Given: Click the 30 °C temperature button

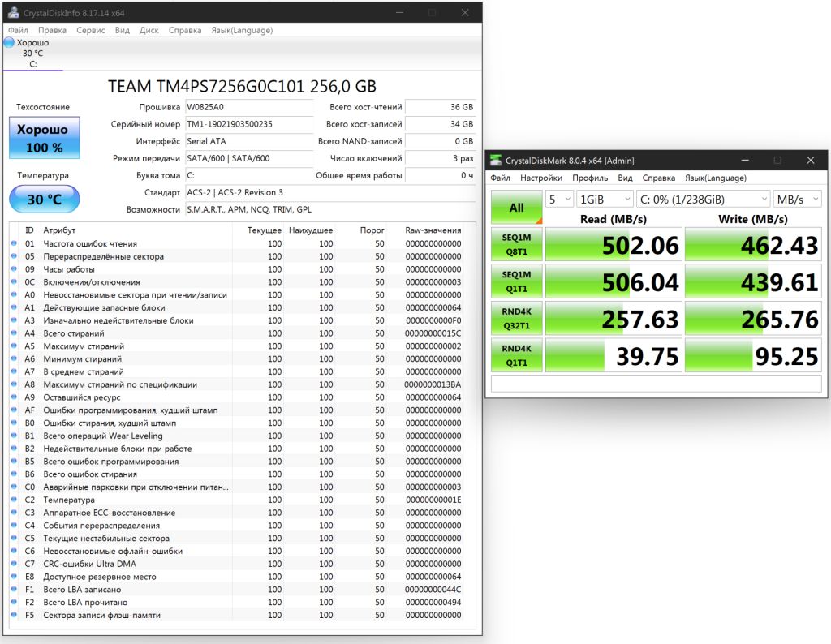Looking at the screenshot, I should coord(45,200).
